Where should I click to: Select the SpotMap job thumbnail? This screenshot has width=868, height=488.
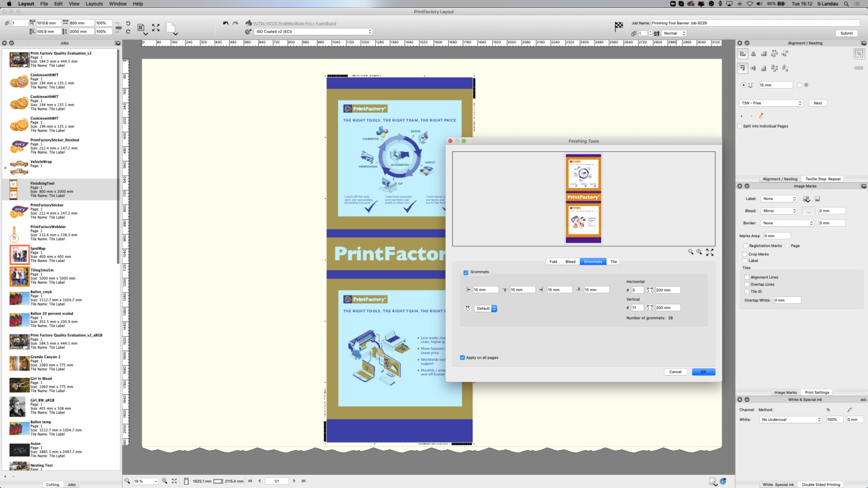pyautogui.click(x=19, y=255)
